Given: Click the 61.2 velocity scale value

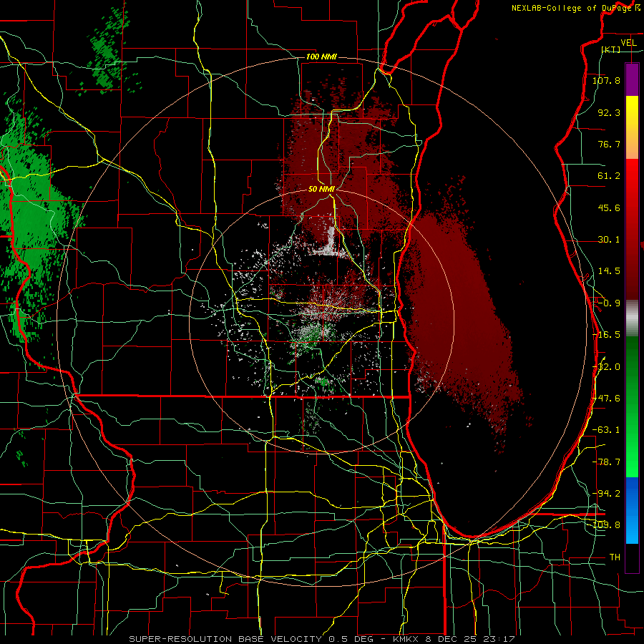Looking at the screenshot, I should coord(609,176).
